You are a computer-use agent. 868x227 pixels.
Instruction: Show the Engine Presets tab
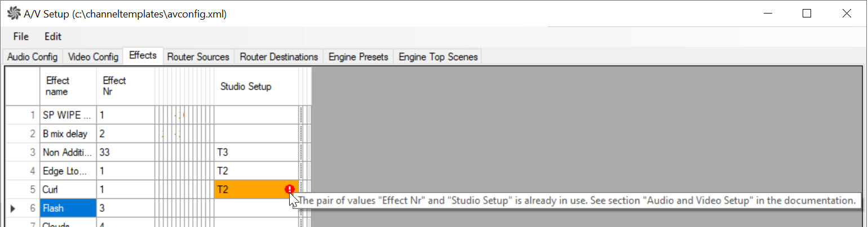358,57
